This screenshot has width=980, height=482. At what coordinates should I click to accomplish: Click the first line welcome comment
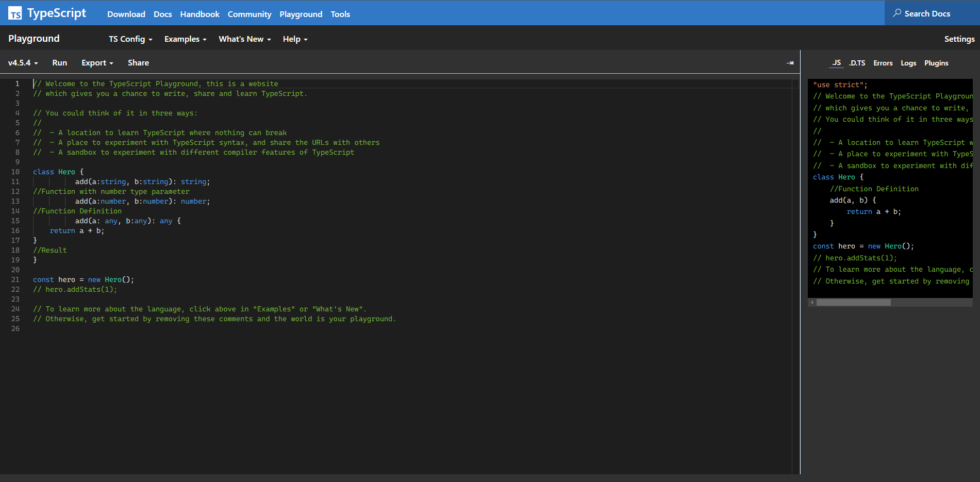[156, 84]
